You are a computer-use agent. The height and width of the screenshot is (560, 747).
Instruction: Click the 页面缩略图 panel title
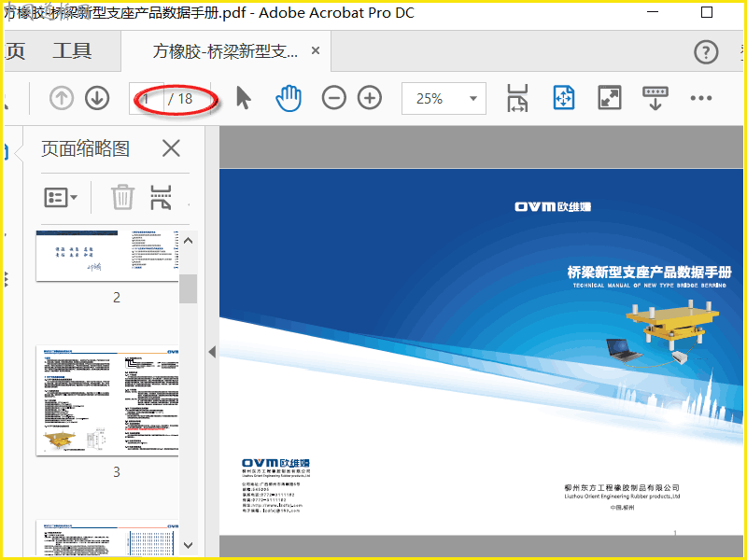[x=85, y=148]
